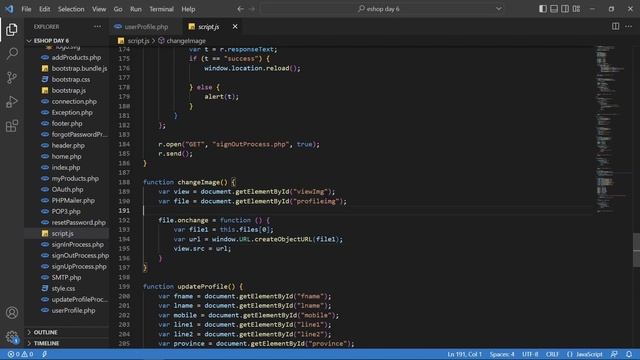Screen dimensions: 640x360
Task: Click Spaces: 4 indentation setting
Action: click(x=502, y=354)
